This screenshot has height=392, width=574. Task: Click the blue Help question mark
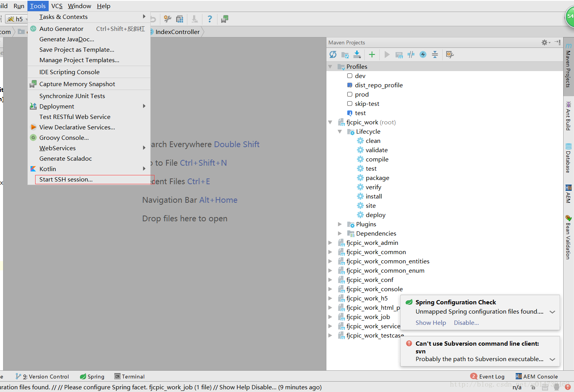210,19
